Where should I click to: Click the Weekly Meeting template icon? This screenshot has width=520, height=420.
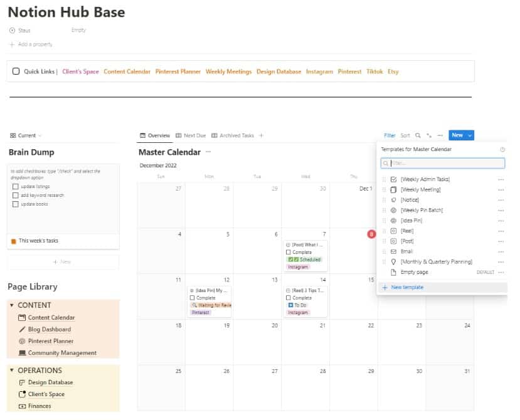click(393, 189)
